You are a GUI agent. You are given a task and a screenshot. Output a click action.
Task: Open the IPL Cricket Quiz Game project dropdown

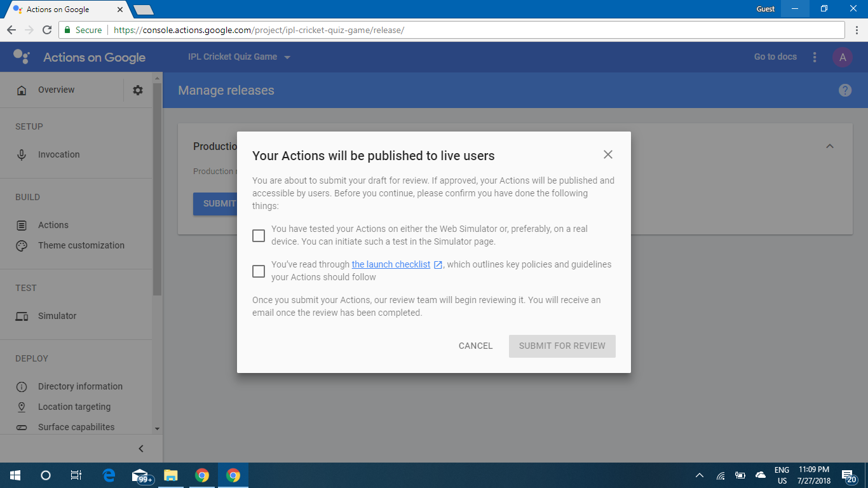[x=239, y=57]
